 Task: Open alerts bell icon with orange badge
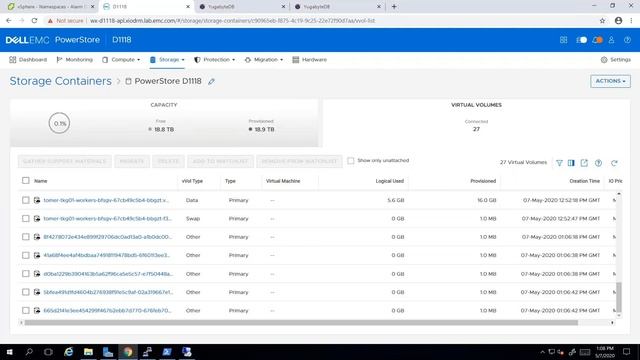[x=598, y=40]
